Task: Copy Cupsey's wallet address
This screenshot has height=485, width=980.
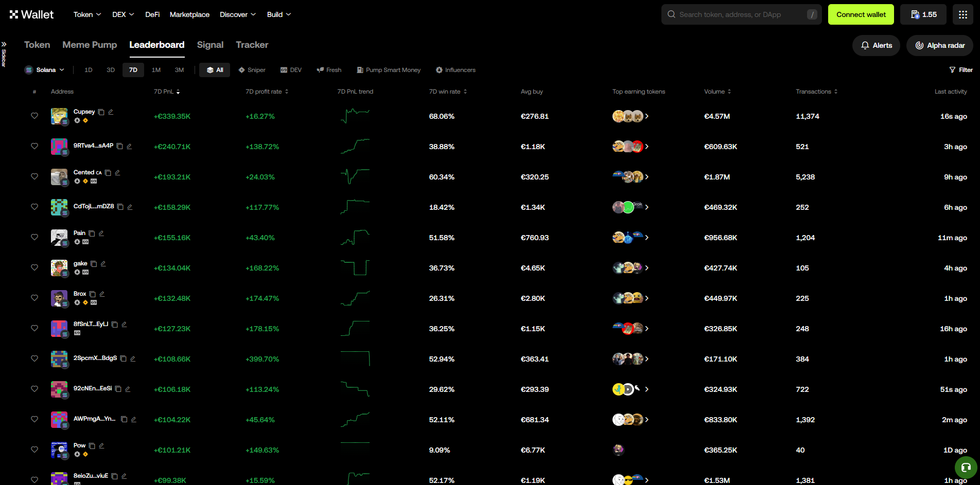Action: click(102, 111)
